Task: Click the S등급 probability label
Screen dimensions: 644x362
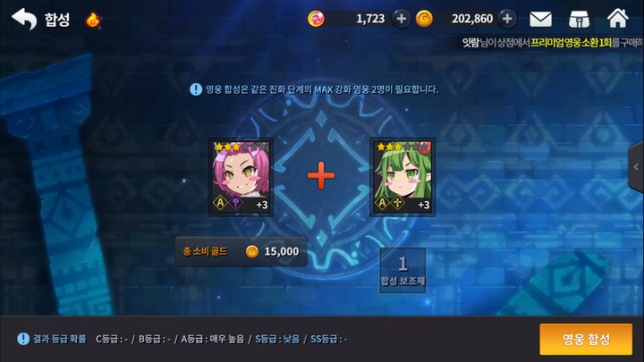Action: click(x=277, y=339)
